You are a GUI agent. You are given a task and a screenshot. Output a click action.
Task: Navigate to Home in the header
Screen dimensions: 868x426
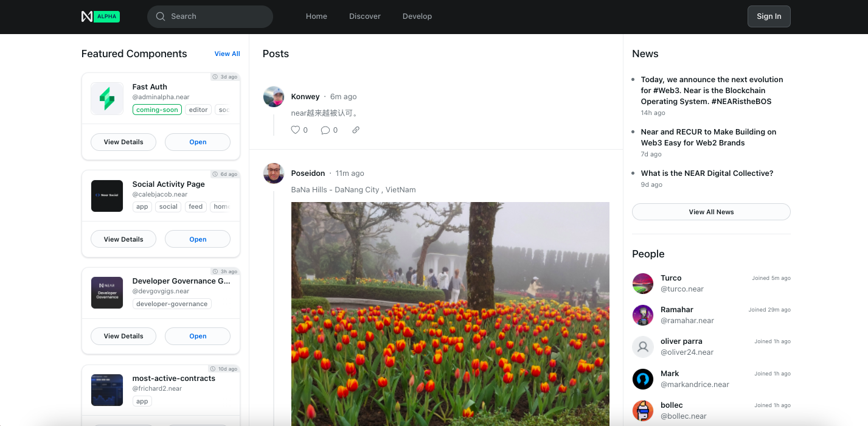click(x=316, y=16)
